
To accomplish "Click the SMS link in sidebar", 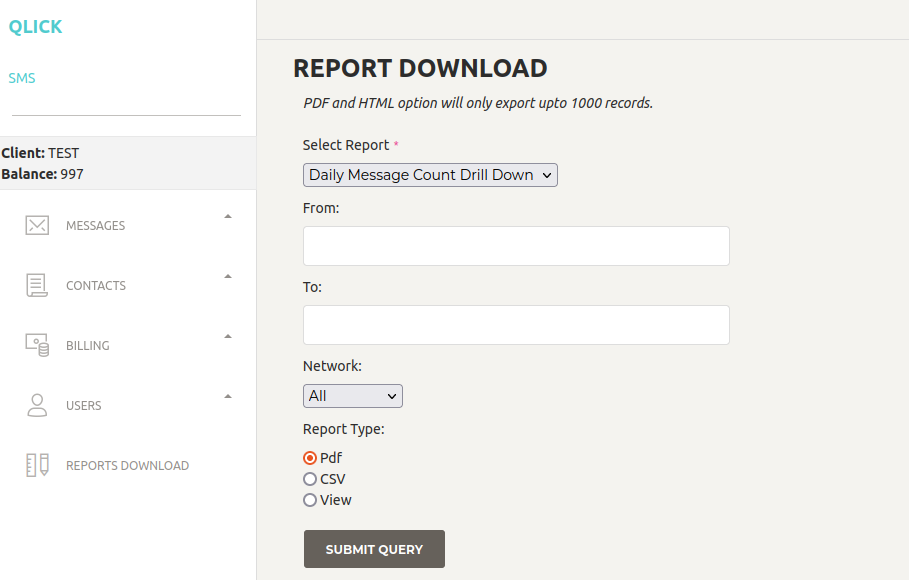I will click(x=22, y=78).
